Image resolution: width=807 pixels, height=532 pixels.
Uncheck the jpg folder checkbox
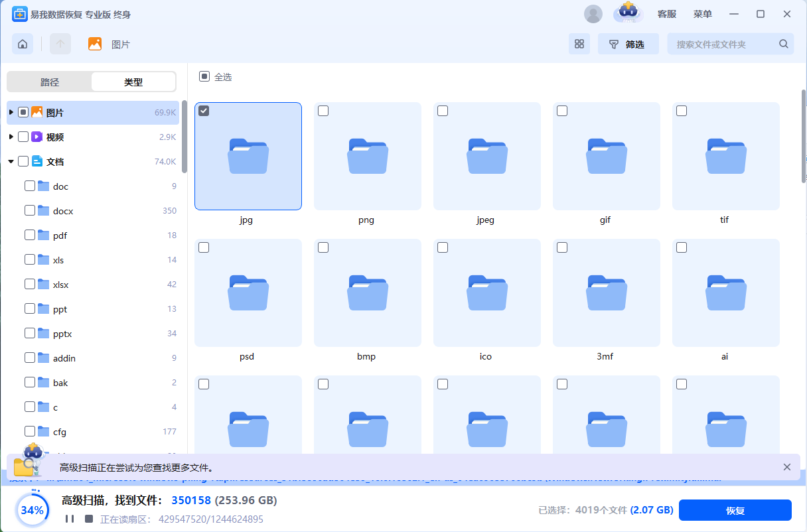coord(204,111)
